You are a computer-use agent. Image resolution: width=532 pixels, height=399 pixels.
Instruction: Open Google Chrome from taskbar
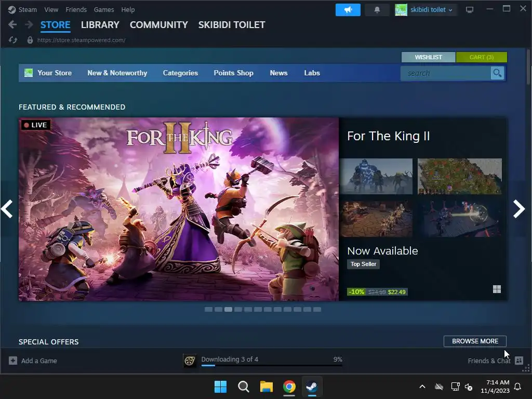point(289,387)
